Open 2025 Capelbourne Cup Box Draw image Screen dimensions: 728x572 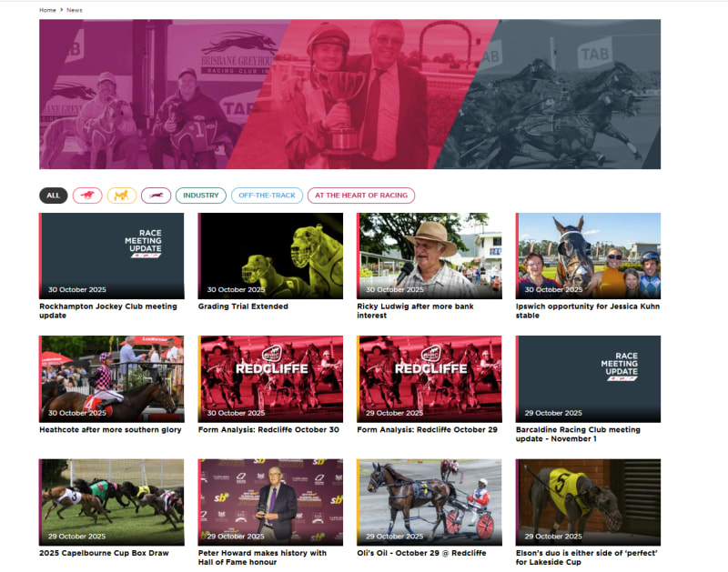point(111,501)
